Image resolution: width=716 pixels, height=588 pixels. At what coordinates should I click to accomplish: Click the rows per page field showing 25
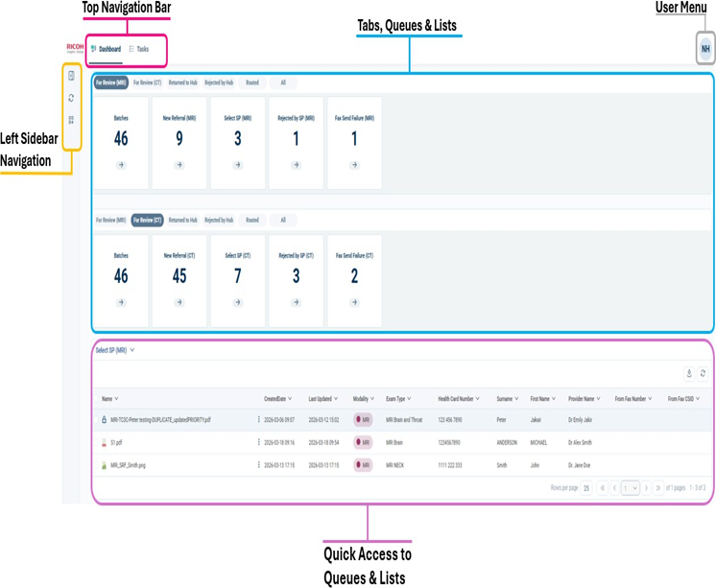coord(586,488)
